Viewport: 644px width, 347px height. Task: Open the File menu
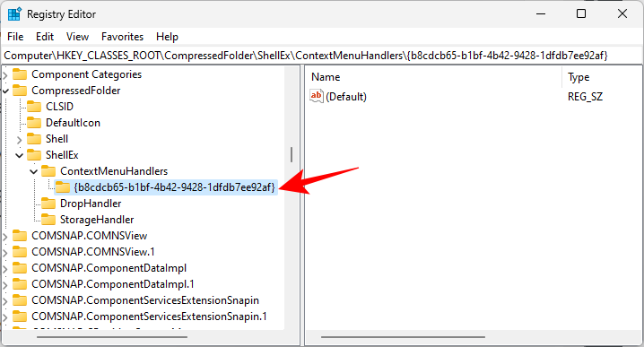pyautogui.click(x=15, y=37)
